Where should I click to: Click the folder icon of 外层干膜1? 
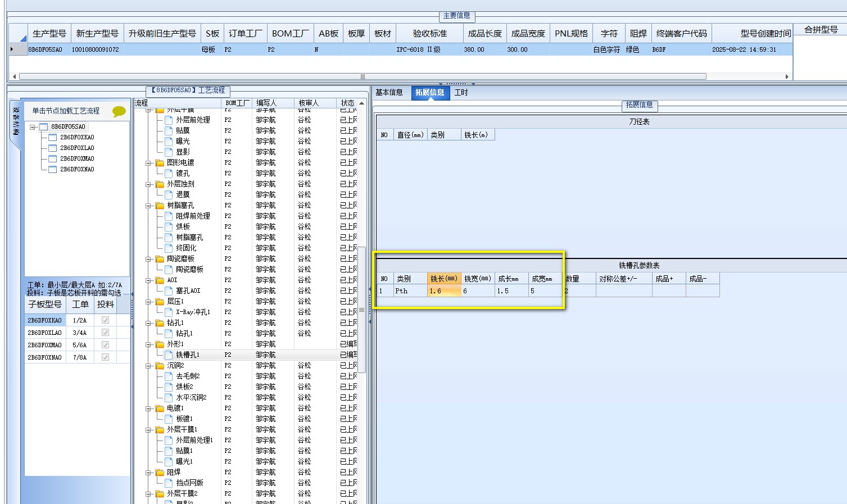pos(160,430)
